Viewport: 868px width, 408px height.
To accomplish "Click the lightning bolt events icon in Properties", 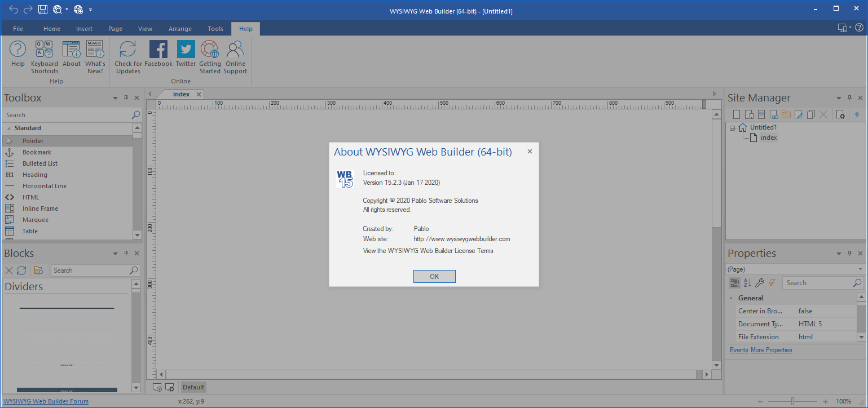I will [772, 283].
